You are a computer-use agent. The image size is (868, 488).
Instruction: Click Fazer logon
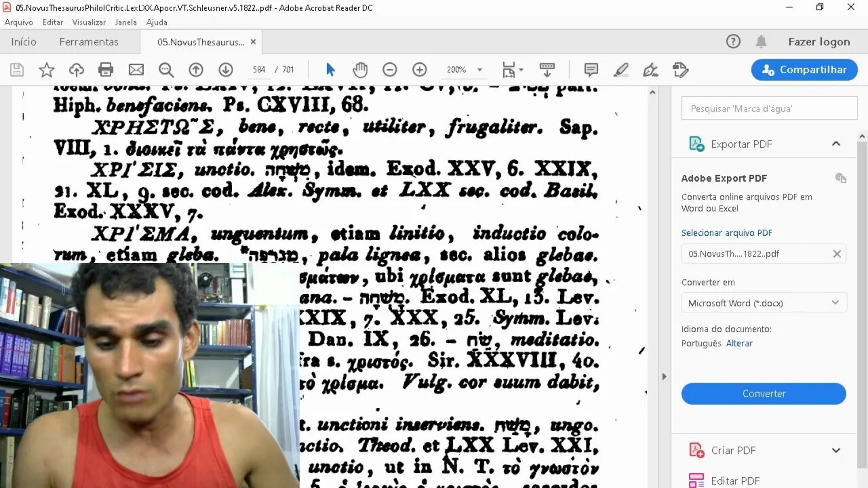[x=818, y=41]
